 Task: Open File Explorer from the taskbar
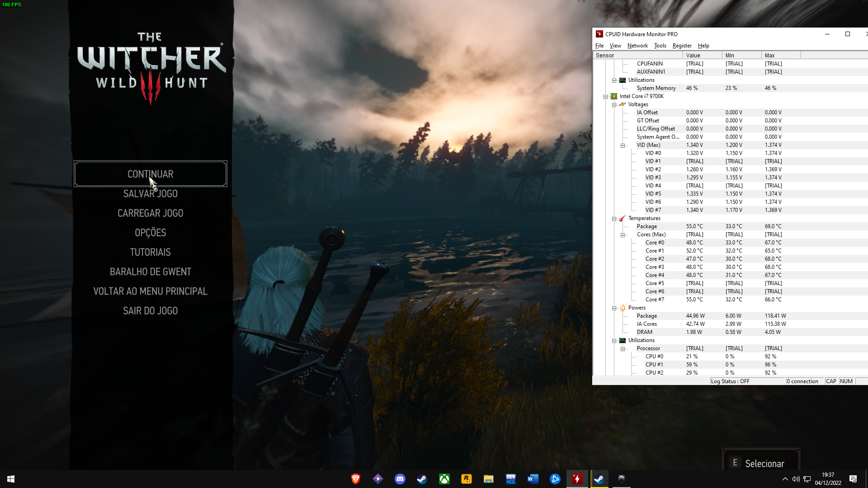pos(488,479)
